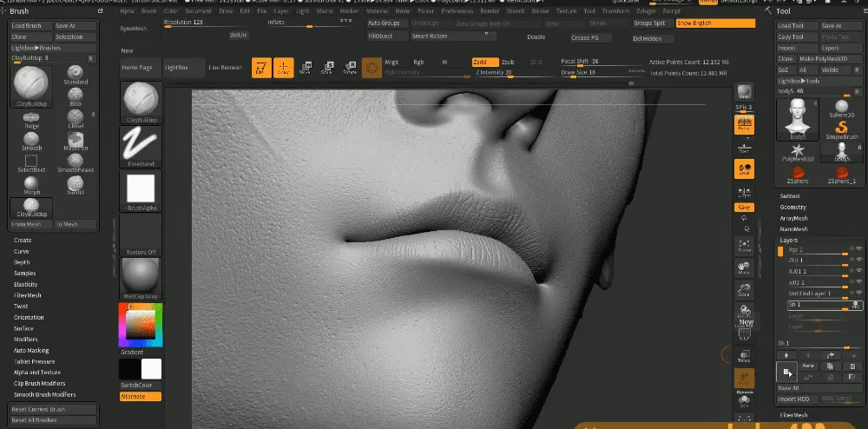
Task: Switch to the Move transform tool
Action: tap(305, 68)
